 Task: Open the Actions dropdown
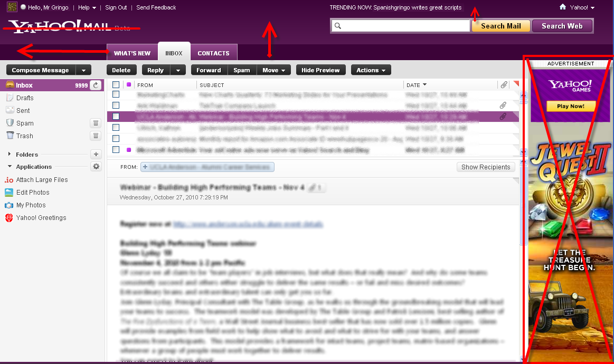point(371,70)
